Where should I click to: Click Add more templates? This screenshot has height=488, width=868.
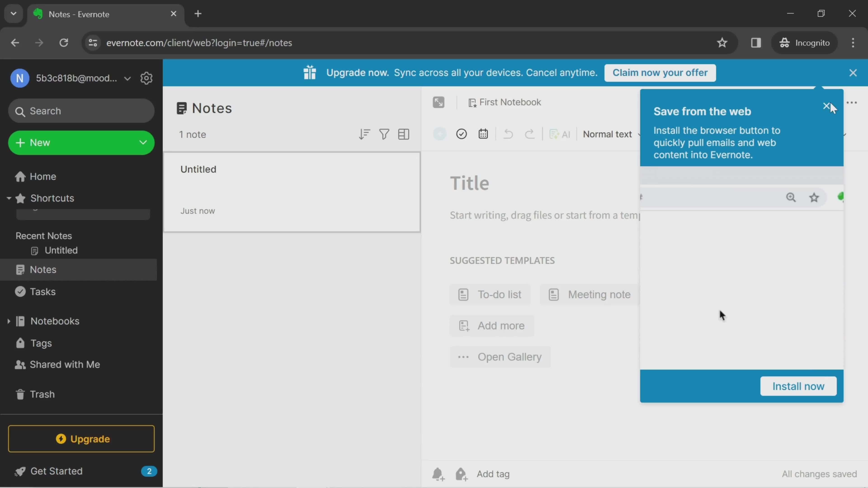point(492,326)
